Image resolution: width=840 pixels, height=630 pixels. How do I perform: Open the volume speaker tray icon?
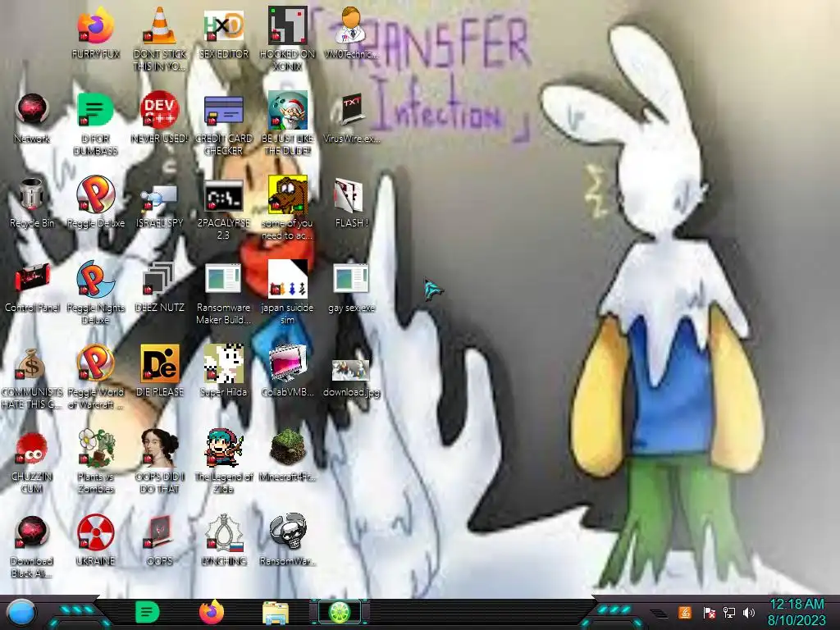point(749,612)
